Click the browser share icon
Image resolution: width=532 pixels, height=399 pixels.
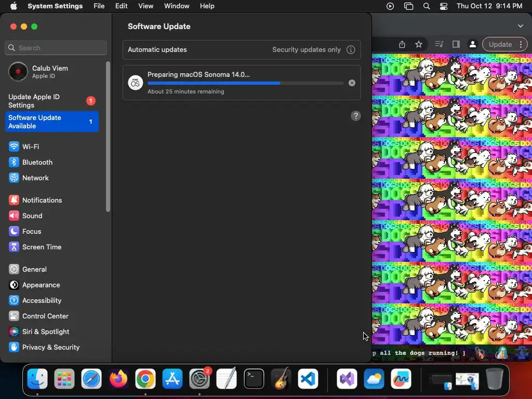click(x=402, y=45)
